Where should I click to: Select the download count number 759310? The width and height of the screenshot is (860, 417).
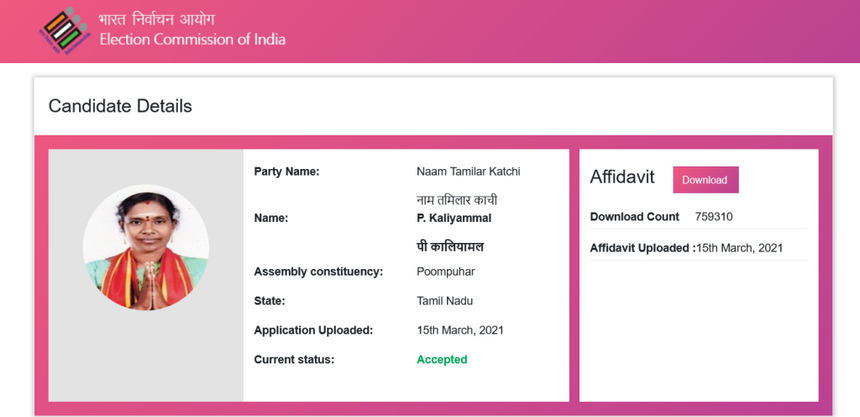click(x=713, y=217)
